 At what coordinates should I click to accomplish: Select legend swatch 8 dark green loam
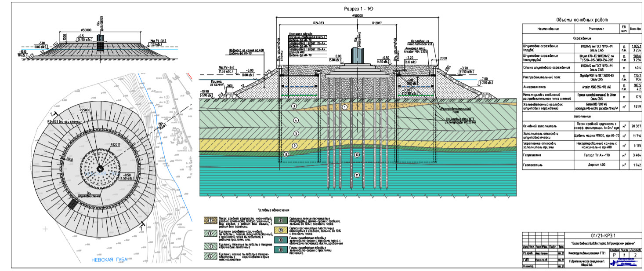(281, 220)
